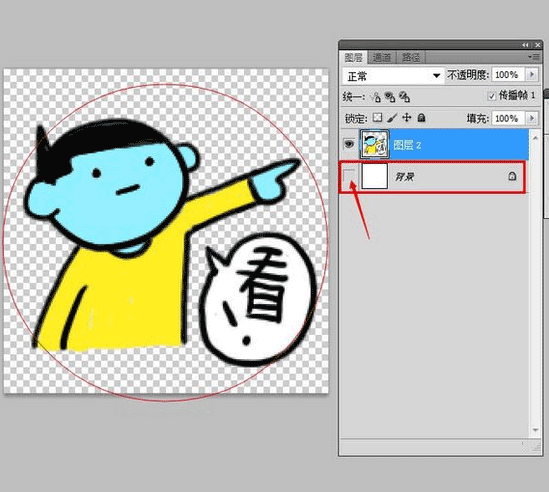549x492 pixels.
Task: Click the unify layer position icon
Action: pos(376,97)
